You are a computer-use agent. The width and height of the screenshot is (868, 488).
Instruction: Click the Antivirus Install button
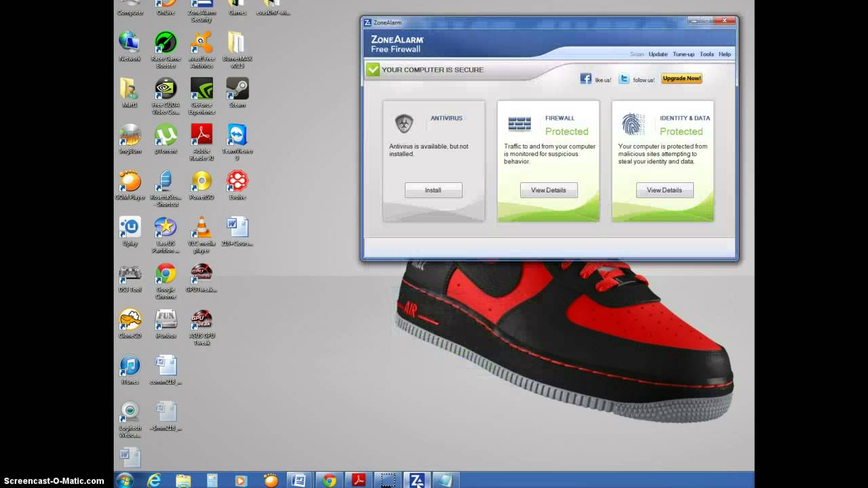point(433,190)
